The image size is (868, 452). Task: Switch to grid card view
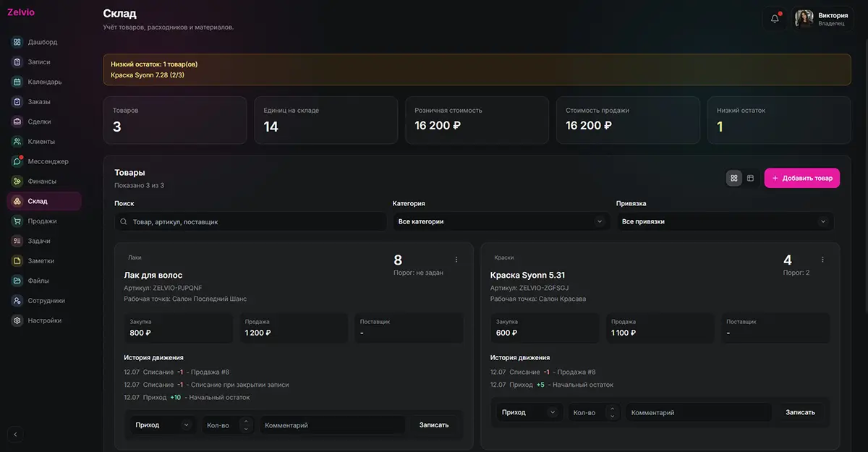pyautogui.click(x=734, y=178)
